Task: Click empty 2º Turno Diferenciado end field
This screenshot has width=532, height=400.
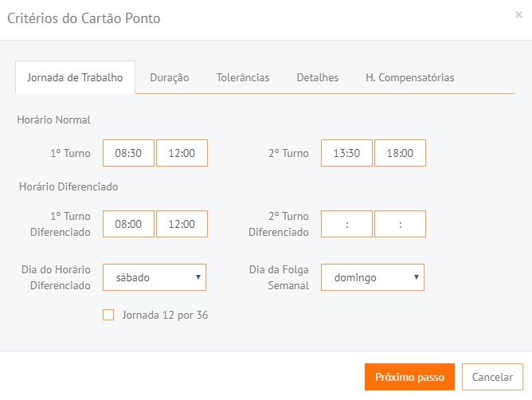Action: pos(400,224)
